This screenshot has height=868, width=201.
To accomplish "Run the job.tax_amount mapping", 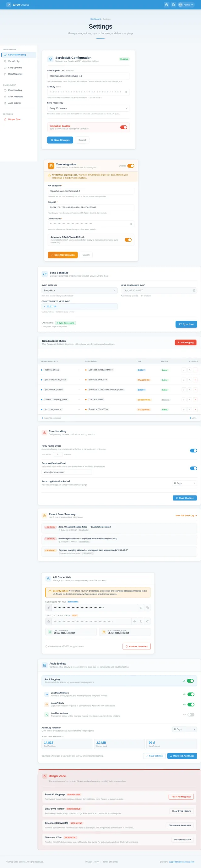I will [x=184, y=410].
